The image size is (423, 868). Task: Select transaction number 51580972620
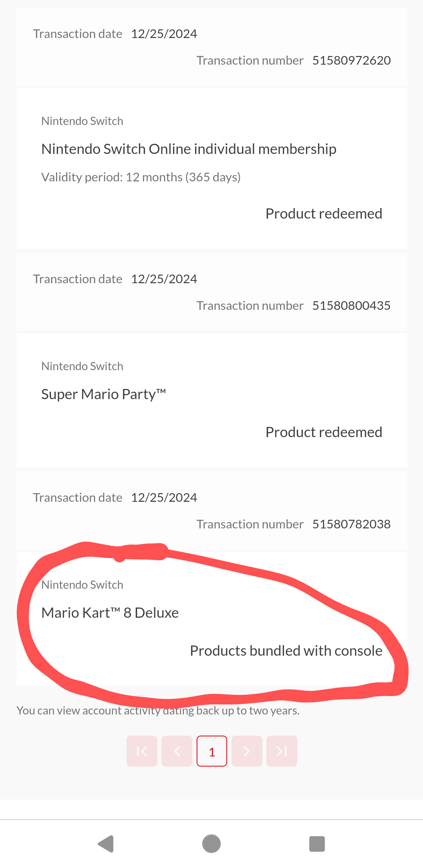pyautogui.click(x=351, y=60)
